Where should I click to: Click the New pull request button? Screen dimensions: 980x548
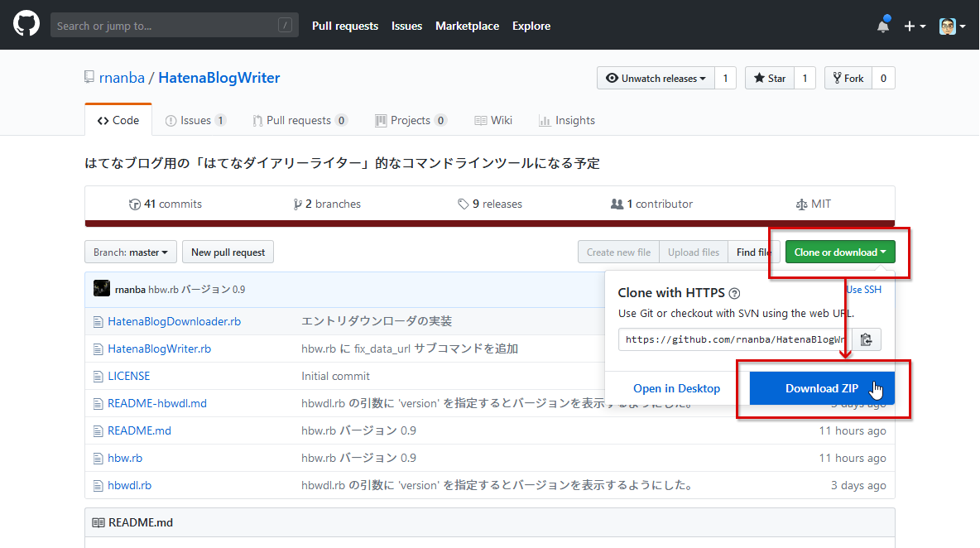pos(228,252)
